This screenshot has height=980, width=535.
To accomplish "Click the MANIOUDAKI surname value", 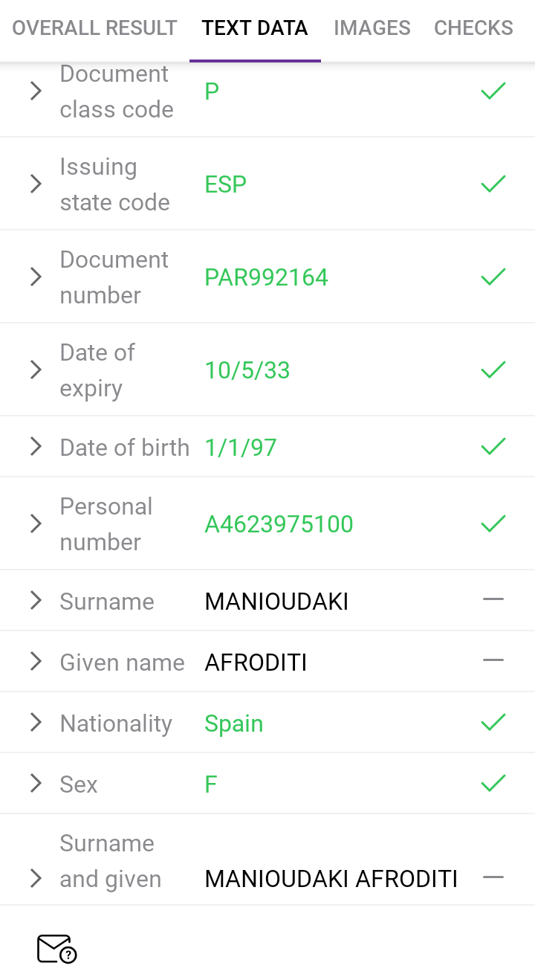I will [x=276, y=601].
